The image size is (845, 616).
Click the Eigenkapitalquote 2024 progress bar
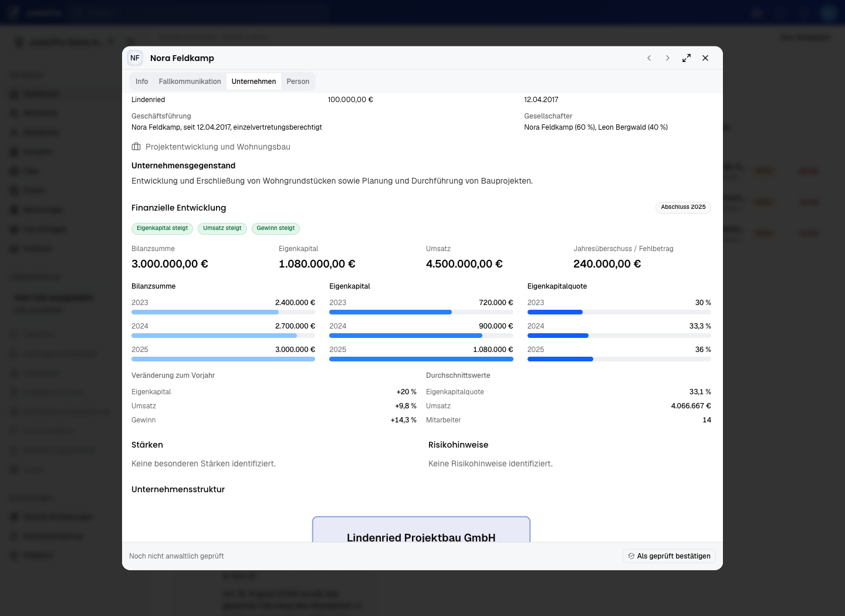619,336
